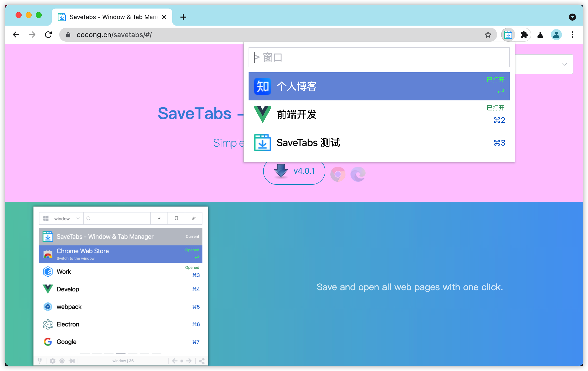Open the tab search chevron in title bar
588x371 pixels.
pos(572,17)
